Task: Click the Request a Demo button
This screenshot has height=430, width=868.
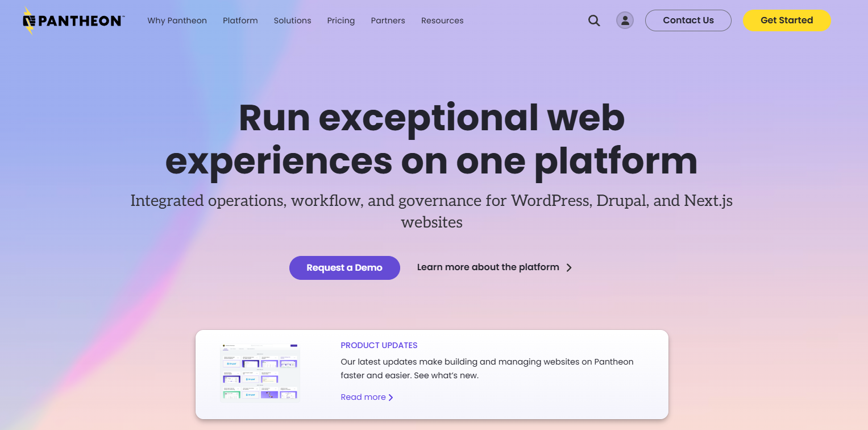Action: click(344, 268)
